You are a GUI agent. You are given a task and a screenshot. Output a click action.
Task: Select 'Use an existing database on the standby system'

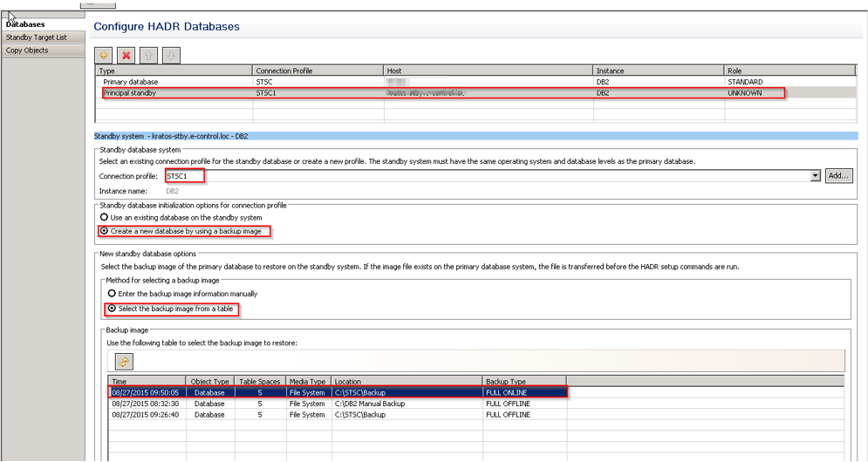click(x=105, y=217)
